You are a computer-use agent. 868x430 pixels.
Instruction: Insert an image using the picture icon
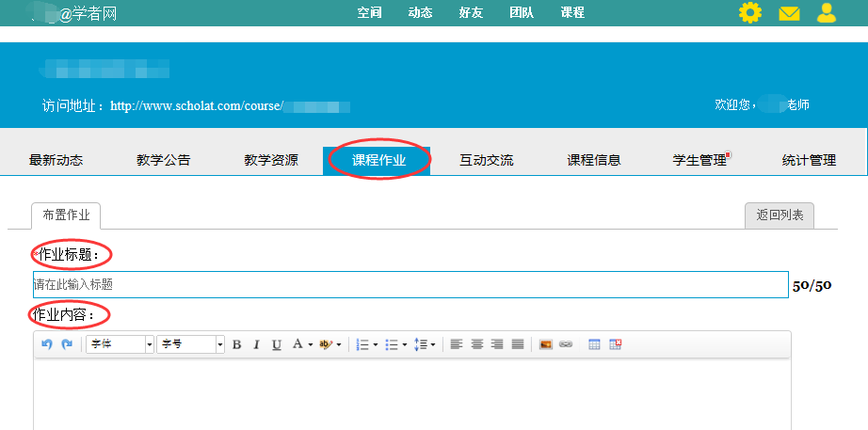tap(545, 344)
